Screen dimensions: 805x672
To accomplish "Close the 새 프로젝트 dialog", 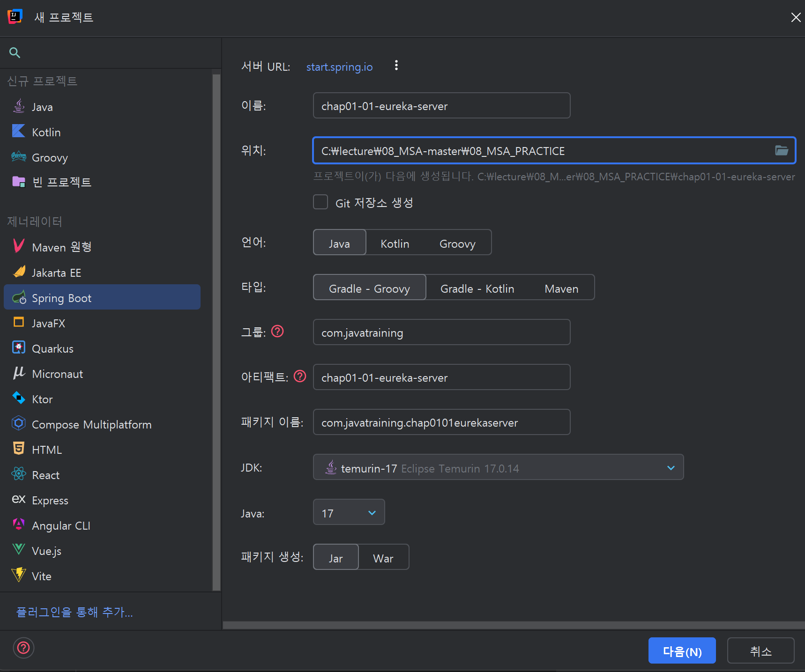I will tap(796, 18).
